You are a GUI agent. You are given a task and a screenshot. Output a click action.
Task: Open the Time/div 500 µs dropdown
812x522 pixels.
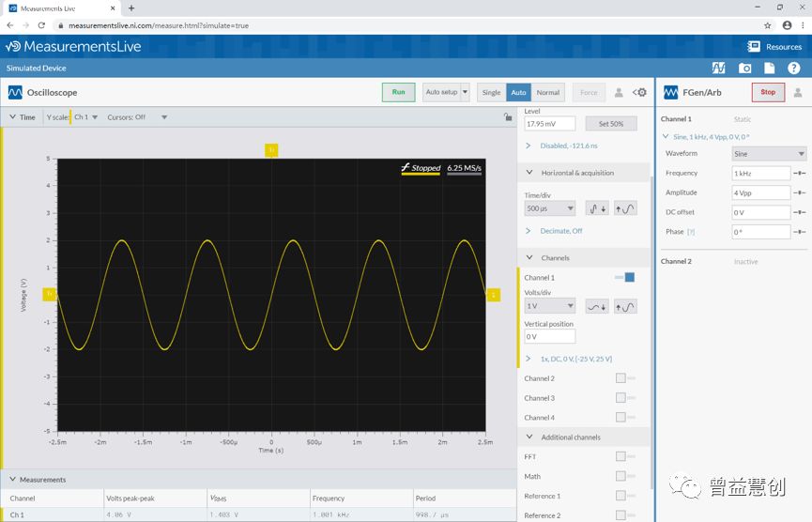point(549,208)
